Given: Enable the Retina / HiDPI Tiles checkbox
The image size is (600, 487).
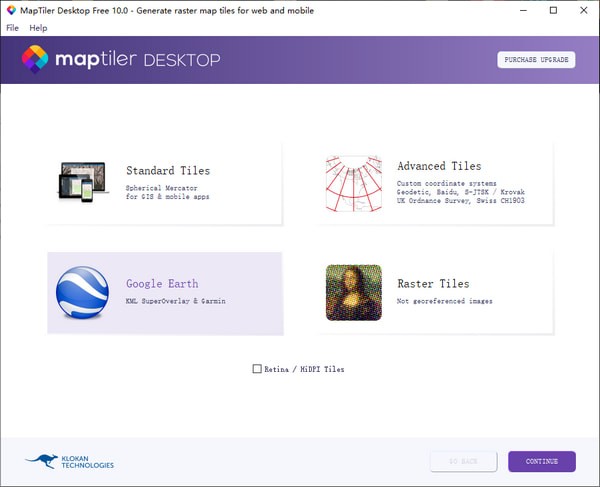Looking at the screenshot, I should [257, 369].
